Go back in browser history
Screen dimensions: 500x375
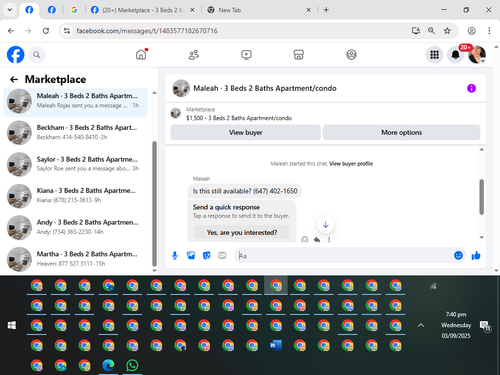[11, 31]
